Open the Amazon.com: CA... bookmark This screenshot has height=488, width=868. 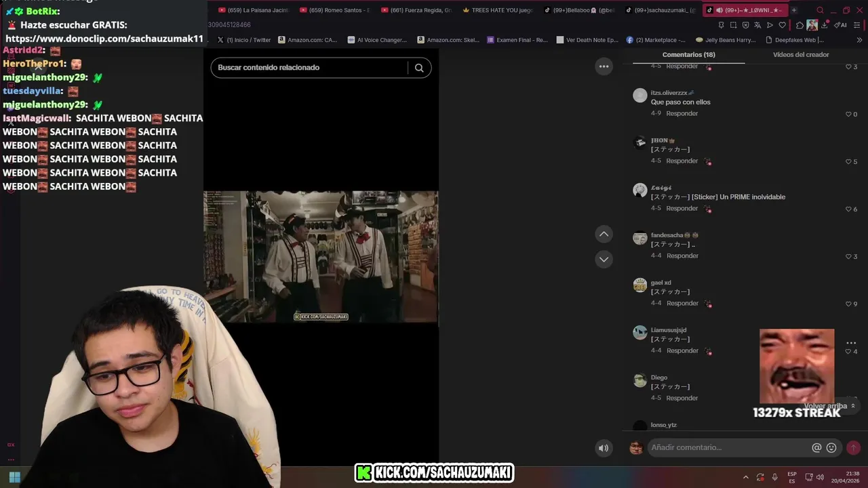point(307,40)
